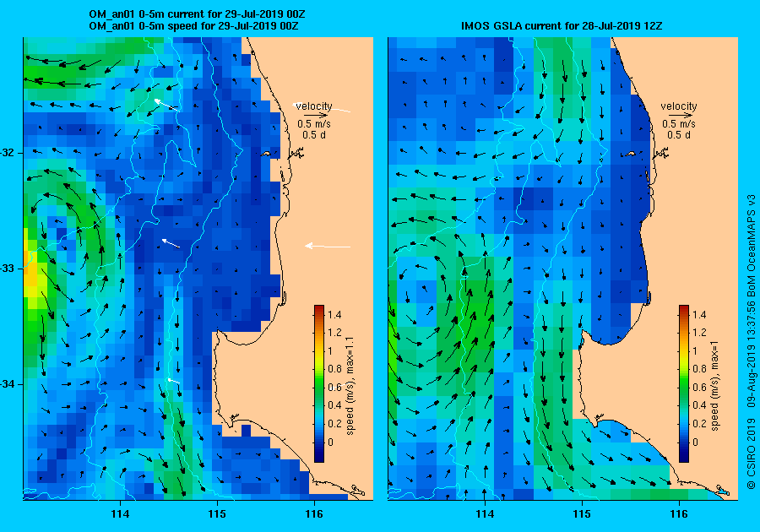Click the 'IMOS GSLA current for 28-Jul-2019 12Z' title

[x=562, y=26]
